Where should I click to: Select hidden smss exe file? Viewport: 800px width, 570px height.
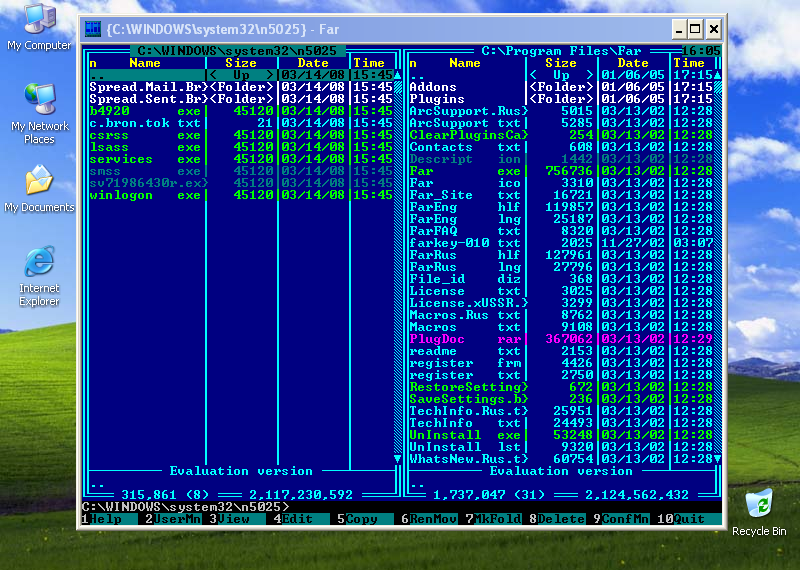click(x=241, y=171)
